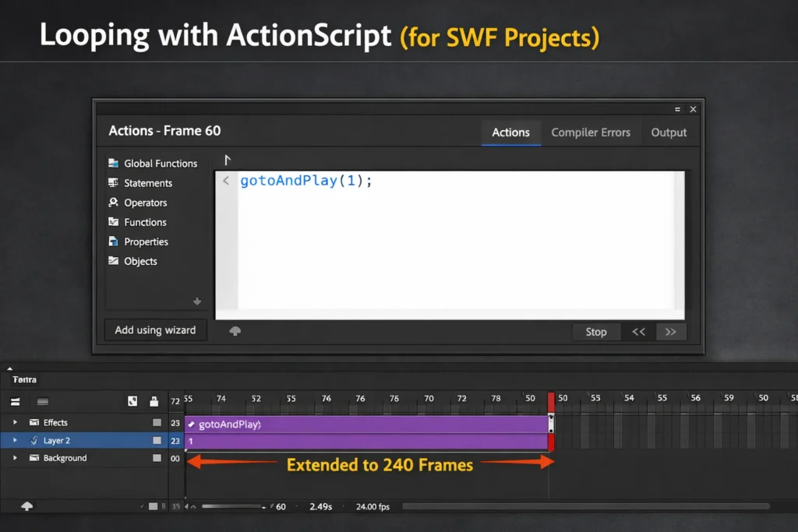798x532 pixels.
Task: Expand the Layer 2 row
Action: click(x=15, y=440)
